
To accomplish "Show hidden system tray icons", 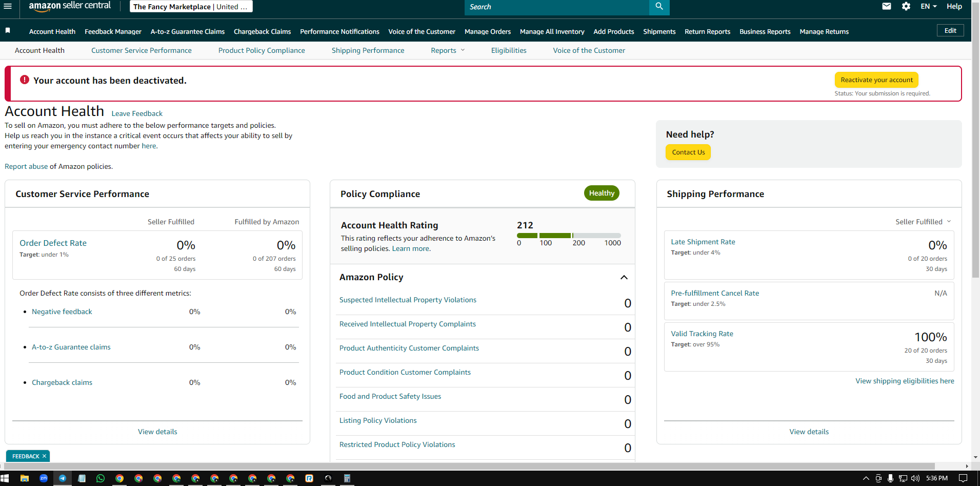I will click(866, 478).
